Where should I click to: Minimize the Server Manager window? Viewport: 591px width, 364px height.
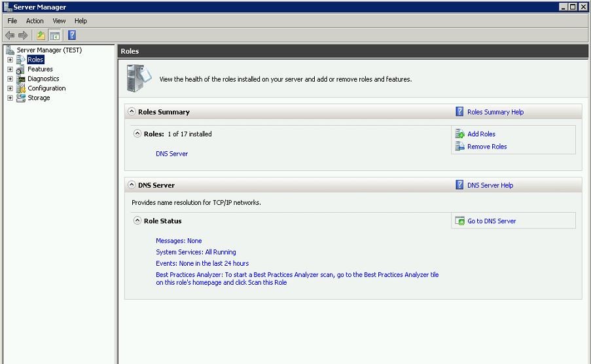tap(563, 7)
